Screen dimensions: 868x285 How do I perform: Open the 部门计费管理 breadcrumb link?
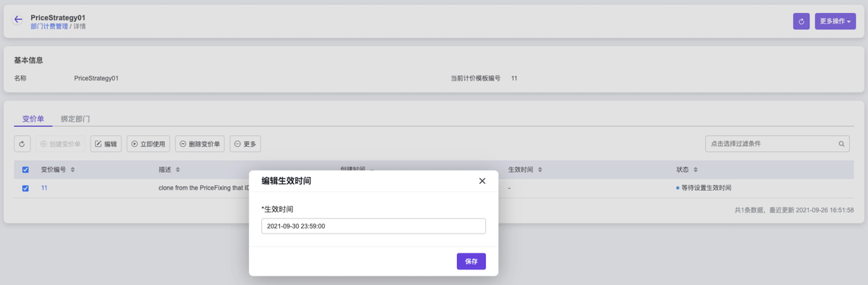tap(49, 26)
